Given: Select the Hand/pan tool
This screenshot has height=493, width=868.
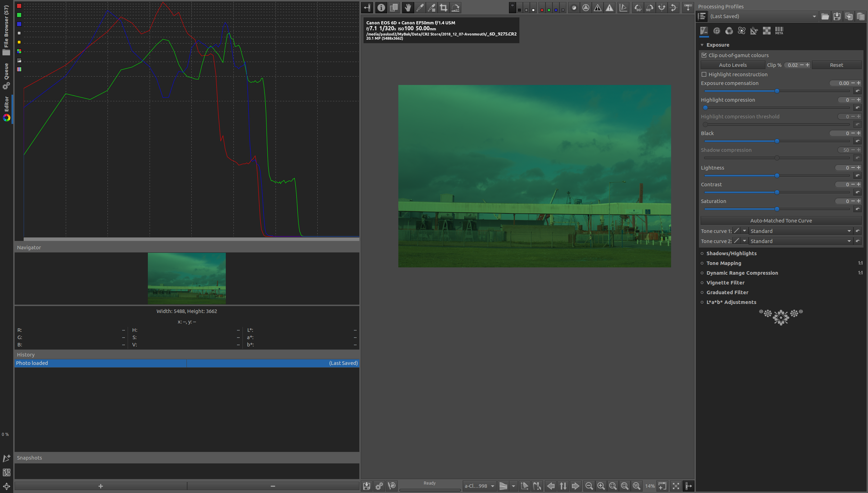Looking at the screenshot, I should pyautogui.click(x=408, y=8).
